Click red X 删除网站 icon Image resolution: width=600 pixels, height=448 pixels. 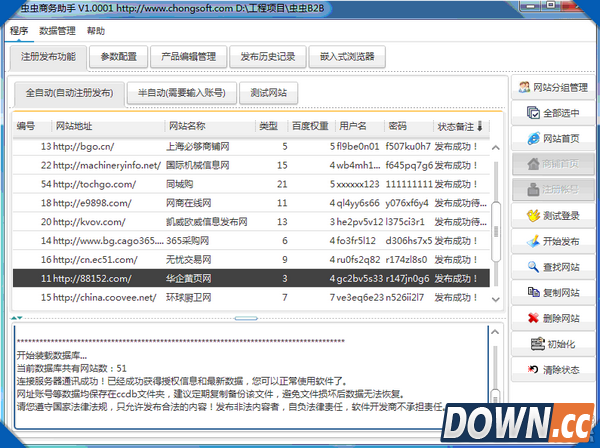[x=533, y=318]
